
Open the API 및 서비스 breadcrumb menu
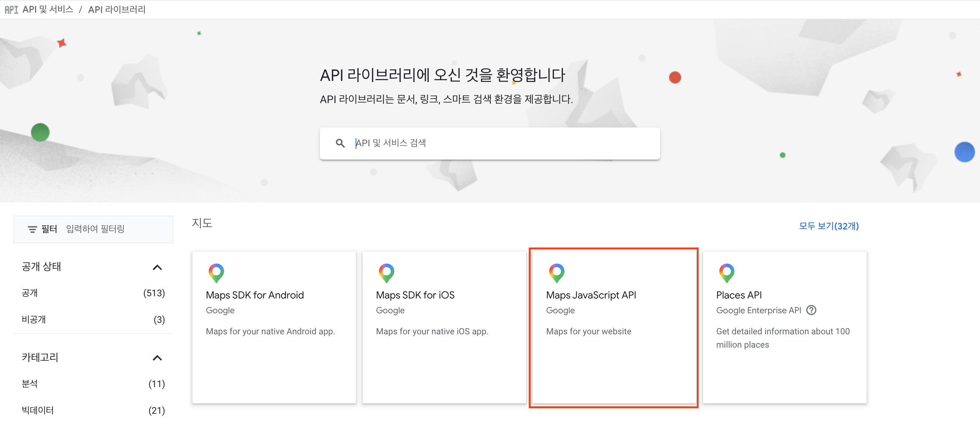coord(48,9)
